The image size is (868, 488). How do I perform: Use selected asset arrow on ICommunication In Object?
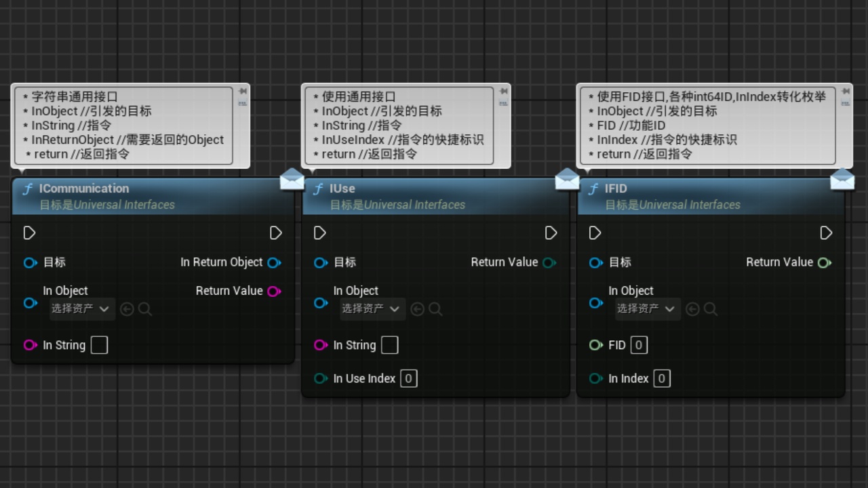click(127, 309)
